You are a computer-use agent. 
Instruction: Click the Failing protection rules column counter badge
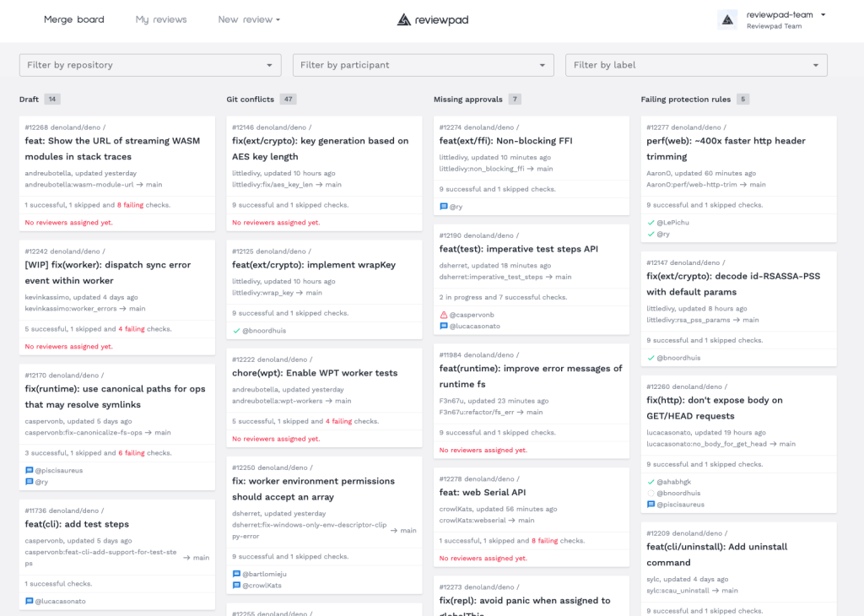742,99
